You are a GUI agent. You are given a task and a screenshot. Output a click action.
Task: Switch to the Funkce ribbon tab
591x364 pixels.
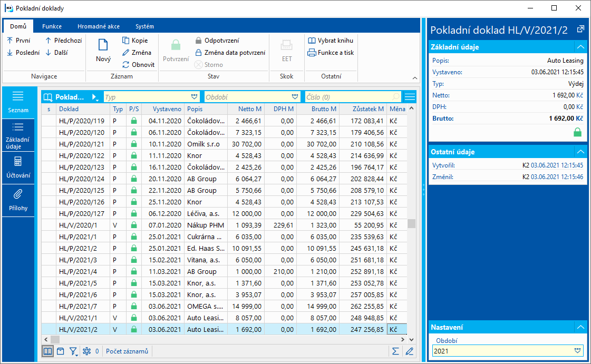[x=52, y=26]
